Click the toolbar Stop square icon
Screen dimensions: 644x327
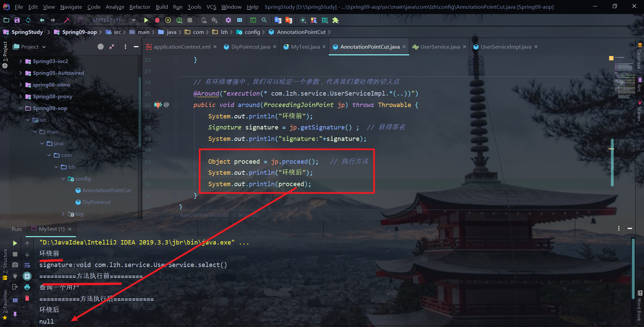pyautogui.click(x=190, y=20)
